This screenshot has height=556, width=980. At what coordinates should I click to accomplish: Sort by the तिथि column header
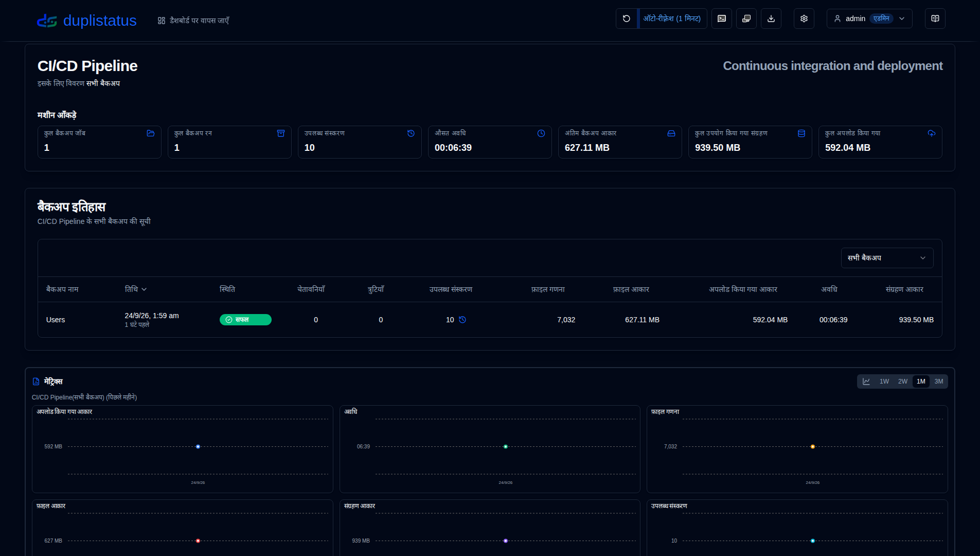click(136, 289)
